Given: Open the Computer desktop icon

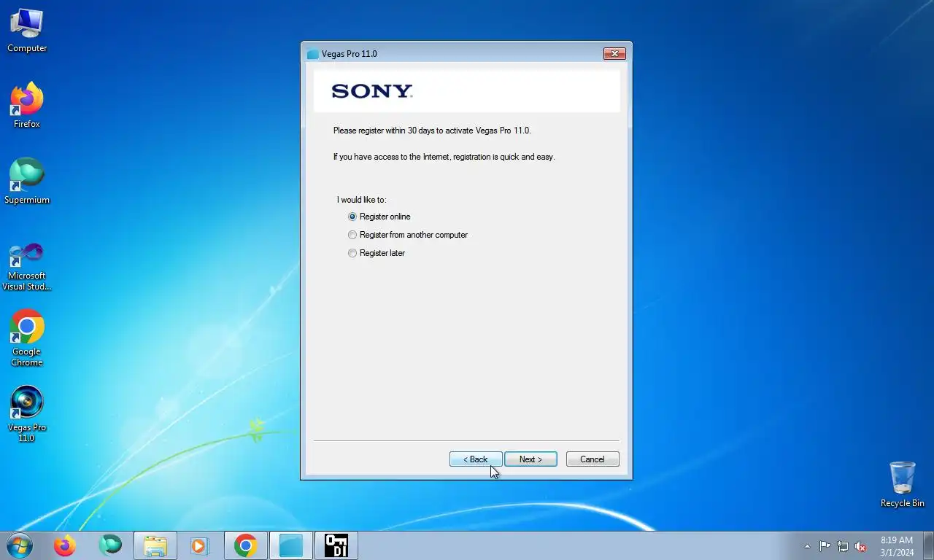Looking at the screenshot, I should [x=27, y=30].
